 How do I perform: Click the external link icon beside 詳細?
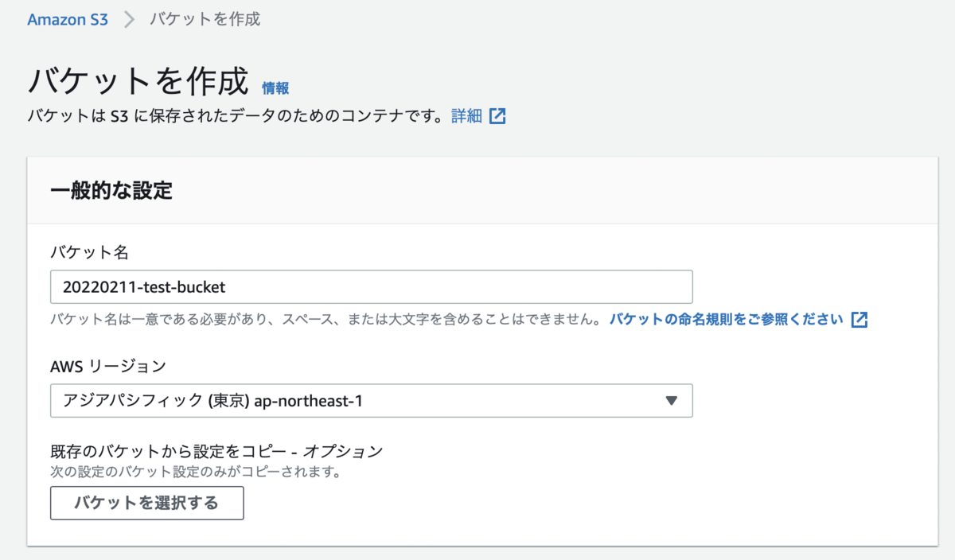click(x=497, y=116)
